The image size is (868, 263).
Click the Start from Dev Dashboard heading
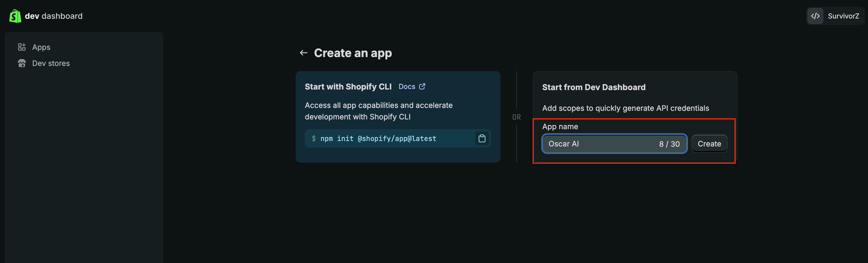tap(593, 87)
